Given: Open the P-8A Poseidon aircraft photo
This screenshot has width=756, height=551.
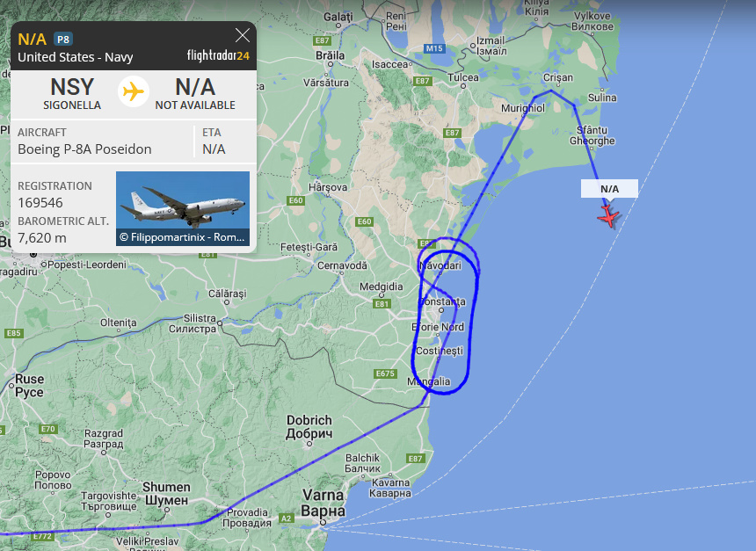Looking at the screenshot, I should [x=183, y=208].
